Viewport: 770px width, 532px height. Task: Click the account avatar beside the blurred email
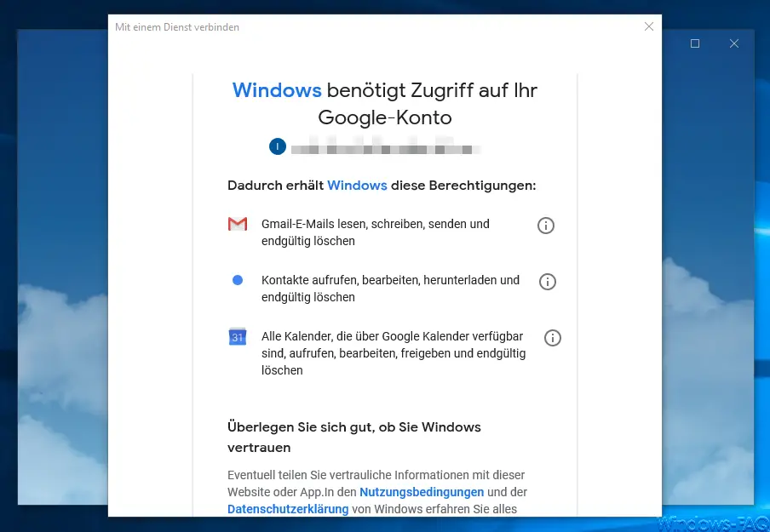(278, 146)
